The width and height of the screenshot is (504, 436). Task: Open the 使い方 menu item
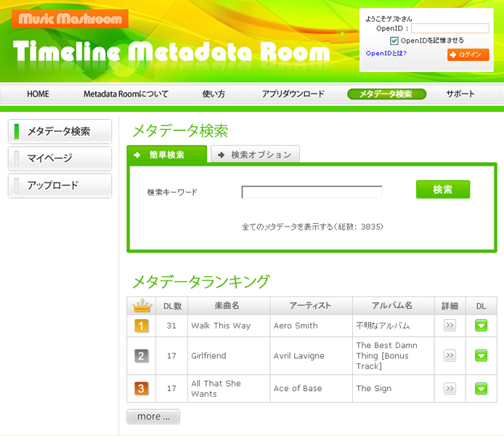(x=214, y=94)
